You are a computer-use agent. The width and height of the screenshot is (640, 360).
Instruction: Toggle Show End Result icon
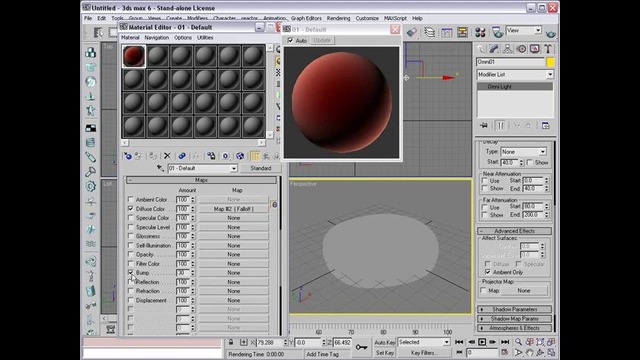(x=255, y=156)
